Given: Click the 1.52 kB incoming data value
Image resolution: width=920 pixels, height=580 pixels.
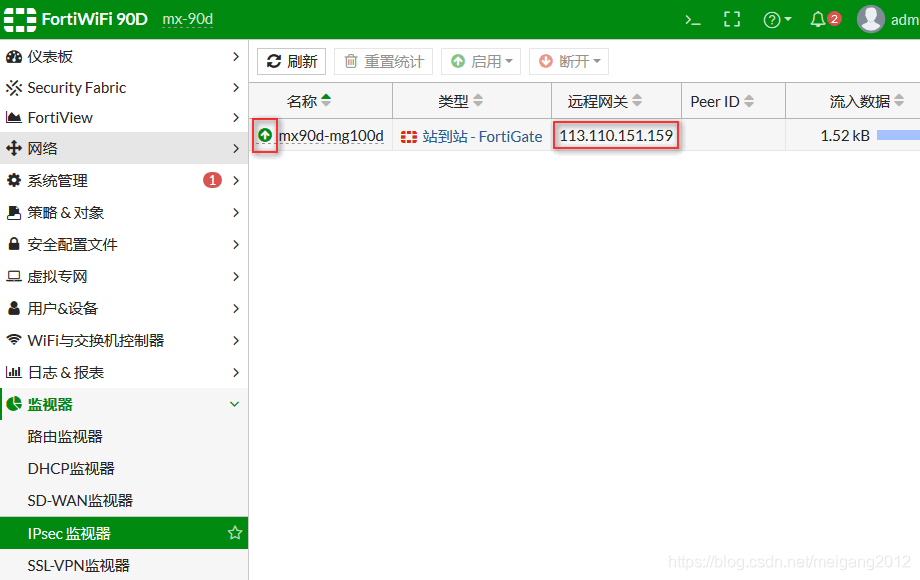Looking at the screenshot, I should 845,135.
